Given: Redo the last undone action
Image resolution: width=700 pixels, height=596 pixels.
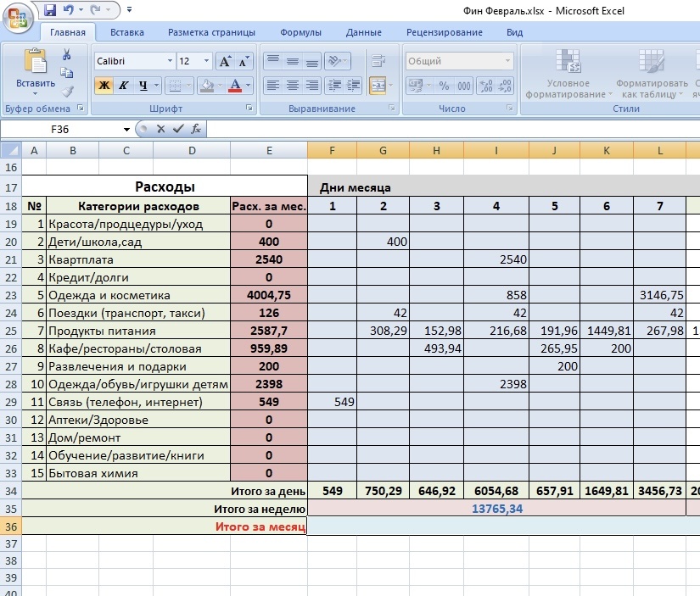Looking at the screenshot, I should pos(95,9).
